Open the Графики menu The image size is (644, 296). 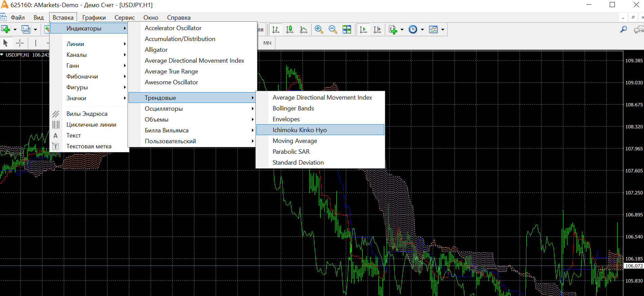click(x=94, y=18)
